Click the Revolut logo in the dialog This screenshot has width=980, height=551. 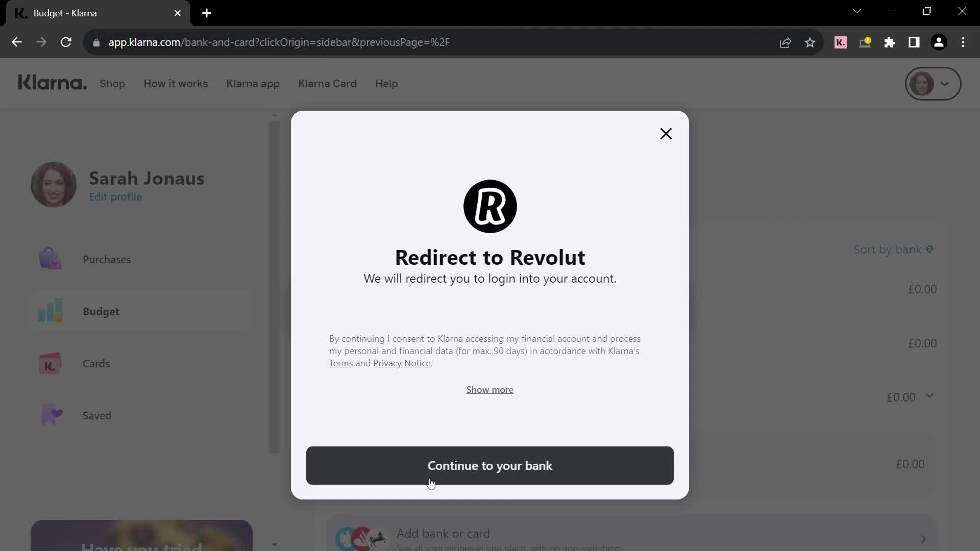(x=490, y=206)
